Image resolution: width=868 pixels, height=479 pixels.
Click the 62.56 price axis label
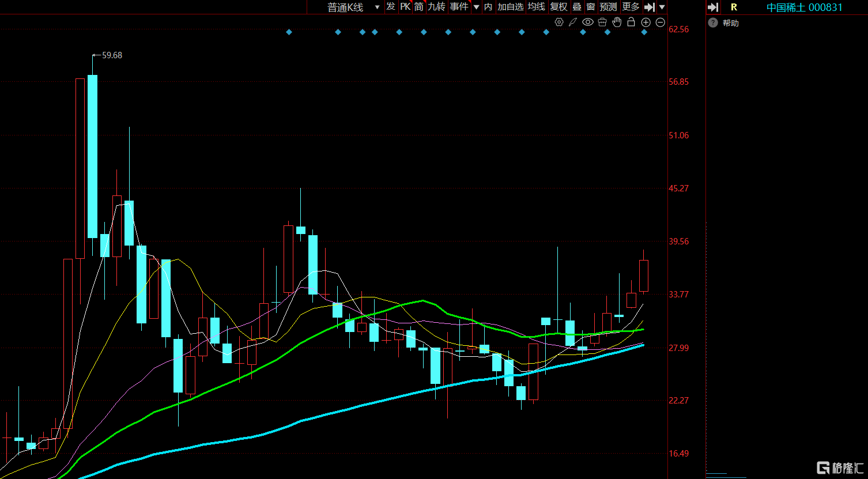pos(679,29)
